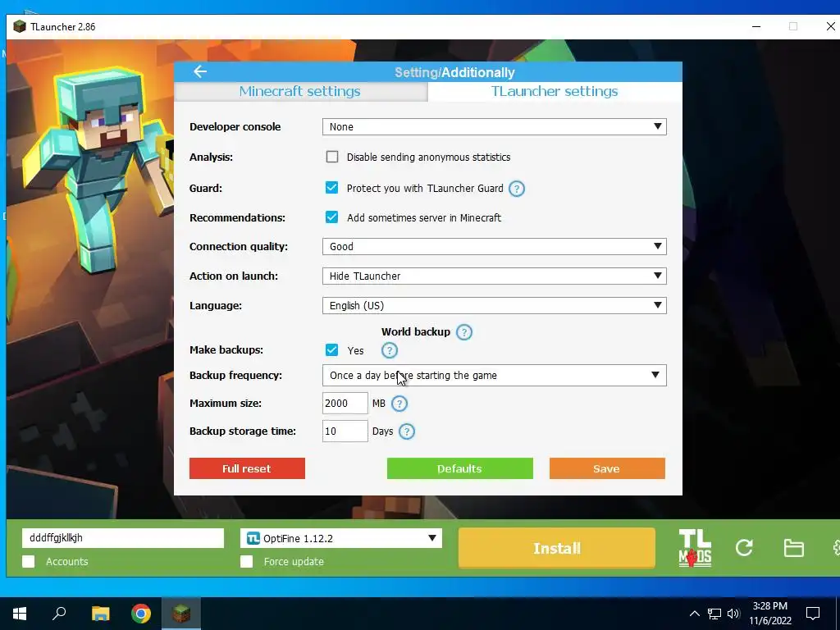The image size is (840, 630).
Task: Click the TLauncher taskbar icon
Action: pyautogui.click(x=181, y=614)
